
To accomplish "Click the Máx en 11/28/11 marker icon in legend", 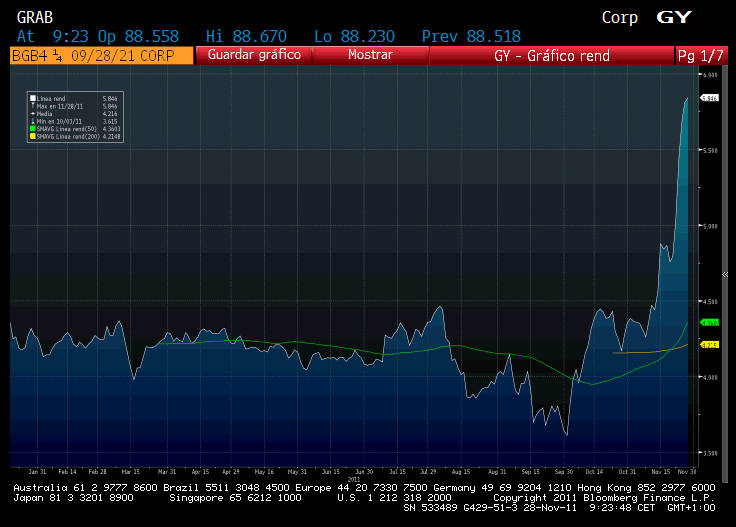I will (33, 106).
